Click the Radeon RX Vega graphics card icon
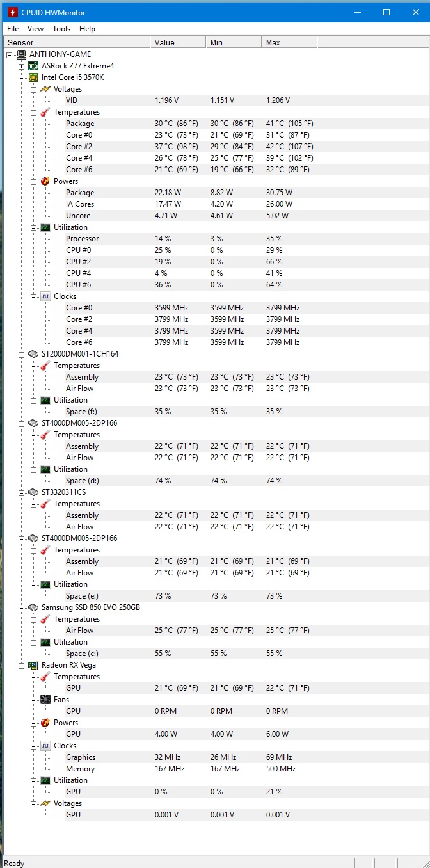The image size is (430, 868). coord(33,665)
